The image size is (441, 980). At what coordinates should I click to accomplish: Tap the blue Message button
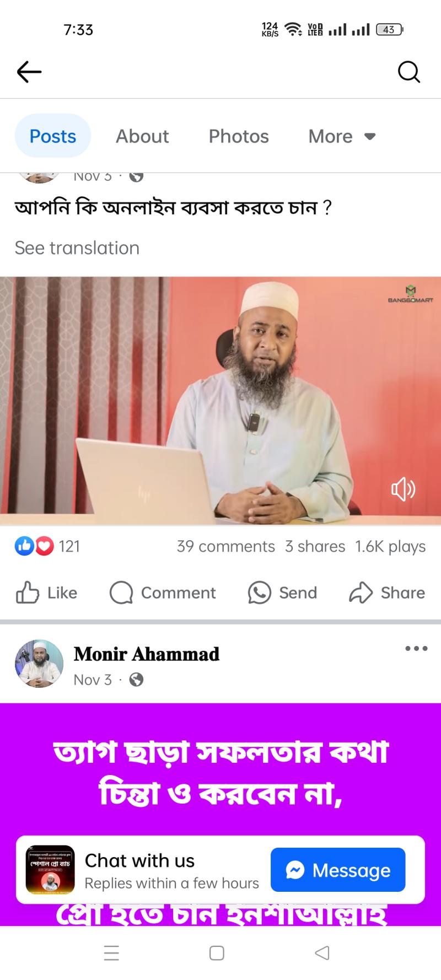338,870
